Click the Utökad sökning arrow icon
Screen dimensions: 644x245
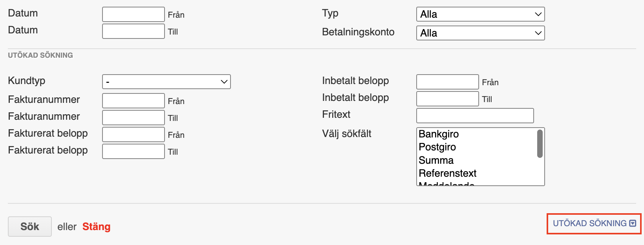pyautogui.click(x=633, y=223)
